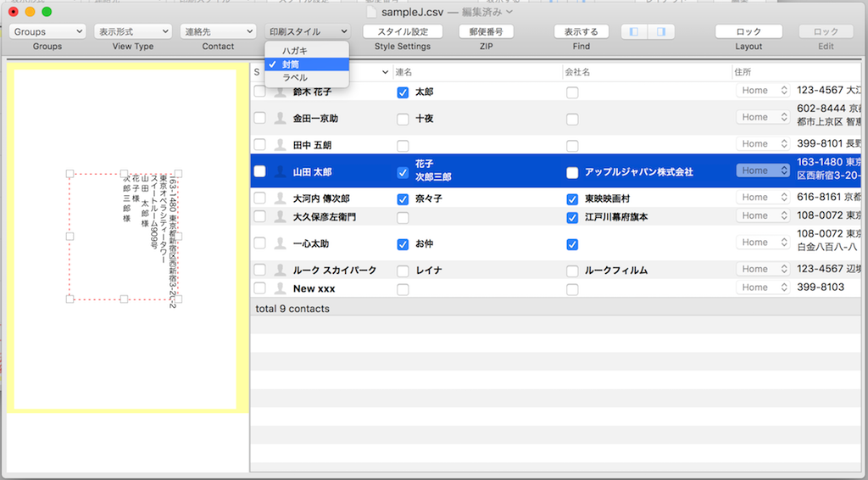
Task: Click person icon next to New xxx
Action: (x=279, y=288)
